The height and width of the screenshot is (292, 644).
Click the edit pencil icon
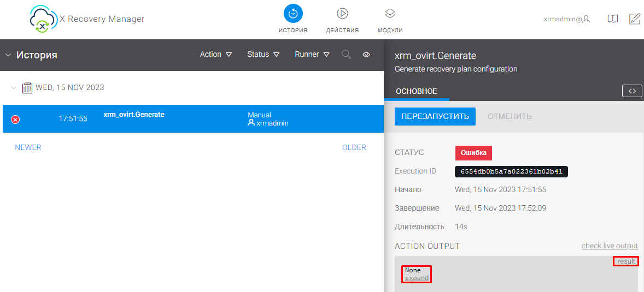[x=635, y=19]
